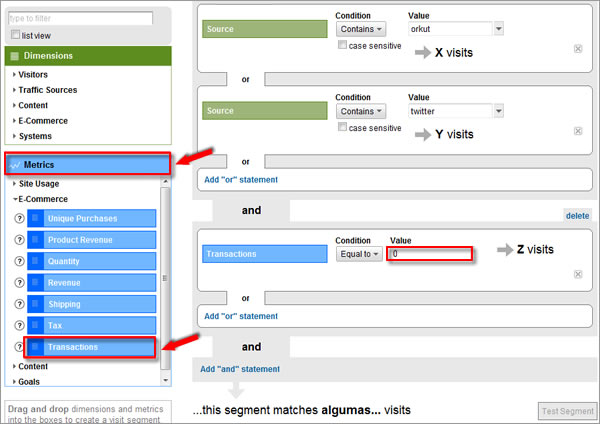Remove the orkut source condition
The image size is (600, 424).
click(578, 49)
